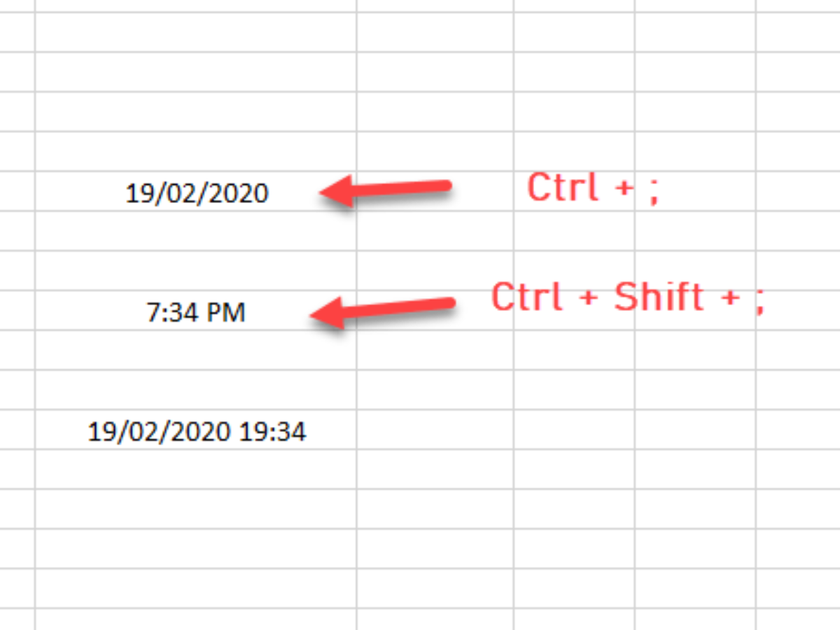The image size is (840, 630).
Task: Click the red 'Ctrl + ;' annotation text
Action: 593,188
